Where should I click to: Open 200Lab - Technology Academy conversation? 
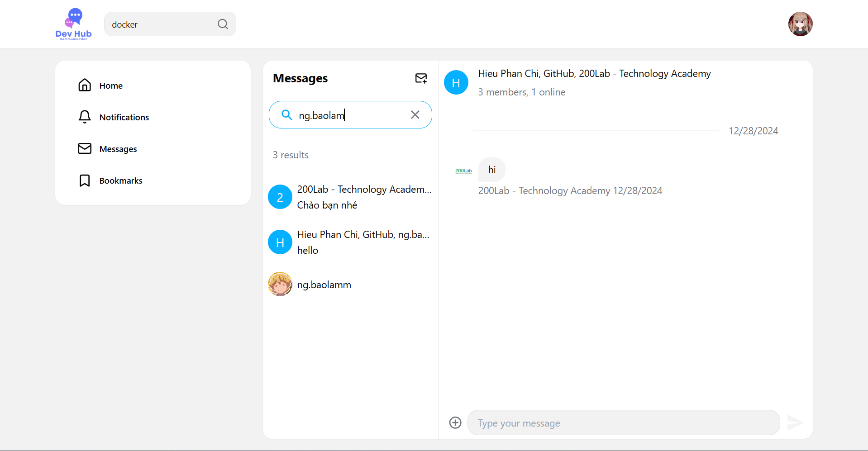pos(351,197)
